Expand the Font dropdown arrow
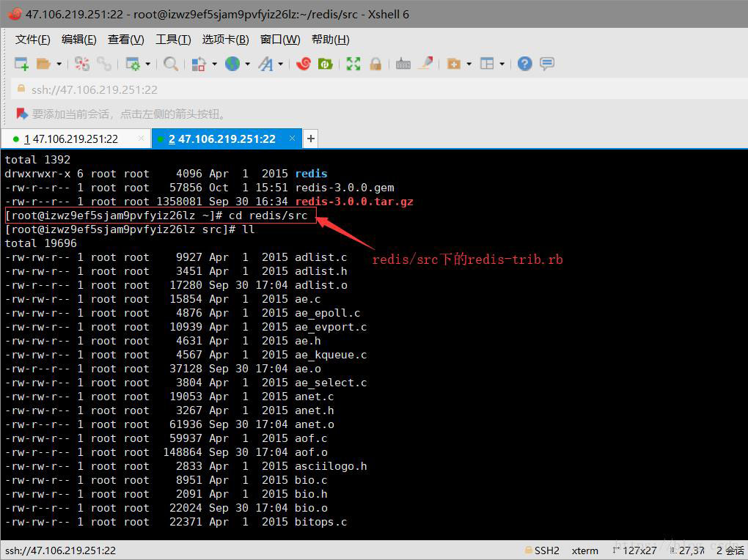This screenshot has width=748, height=560. (x=280, y=64)
